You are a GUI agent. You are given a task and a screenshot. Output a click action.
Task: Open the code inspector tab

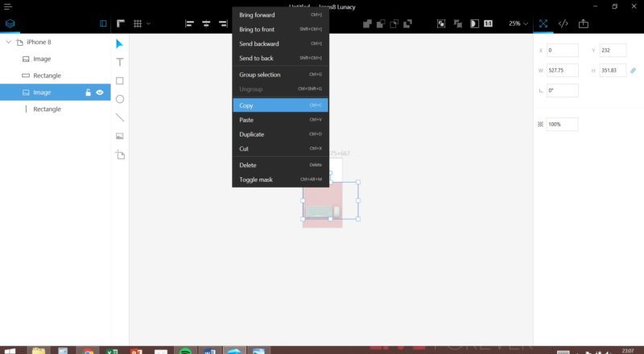point(563,23)
